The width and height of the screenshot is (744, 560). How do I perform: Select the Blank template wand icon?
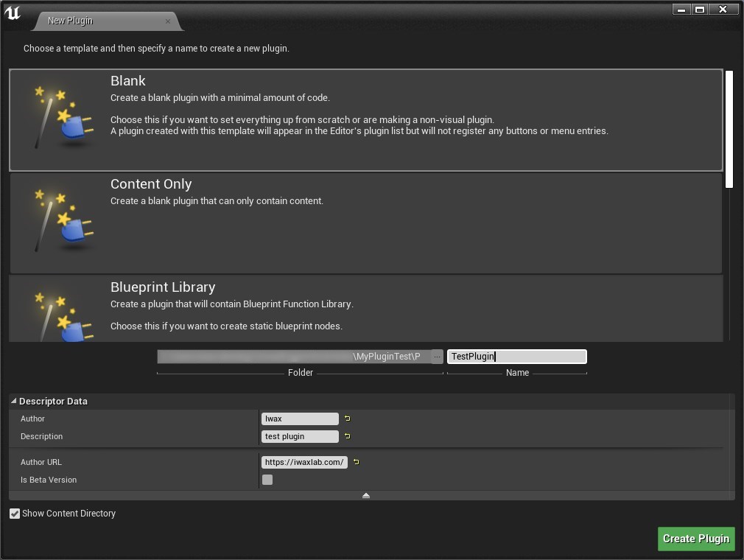click(x=64, y=117)
